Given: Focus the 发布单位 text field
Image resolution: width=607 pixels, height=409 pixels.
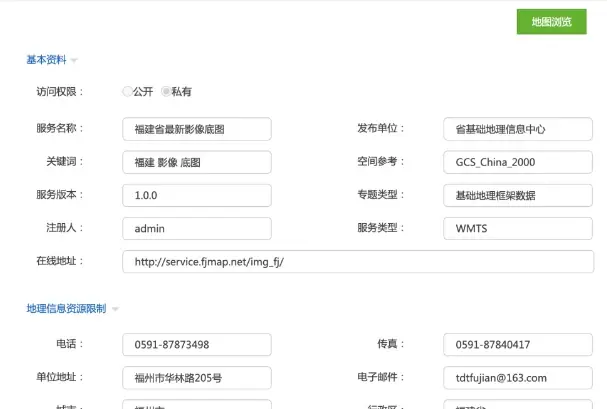Looking at the screenshot, I should 518,129.
